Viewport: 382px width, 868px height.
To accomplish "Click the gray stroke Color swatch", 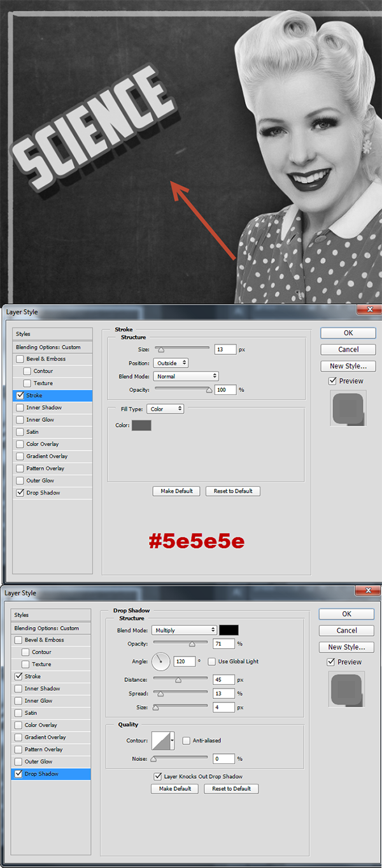I will coord(141,425).
